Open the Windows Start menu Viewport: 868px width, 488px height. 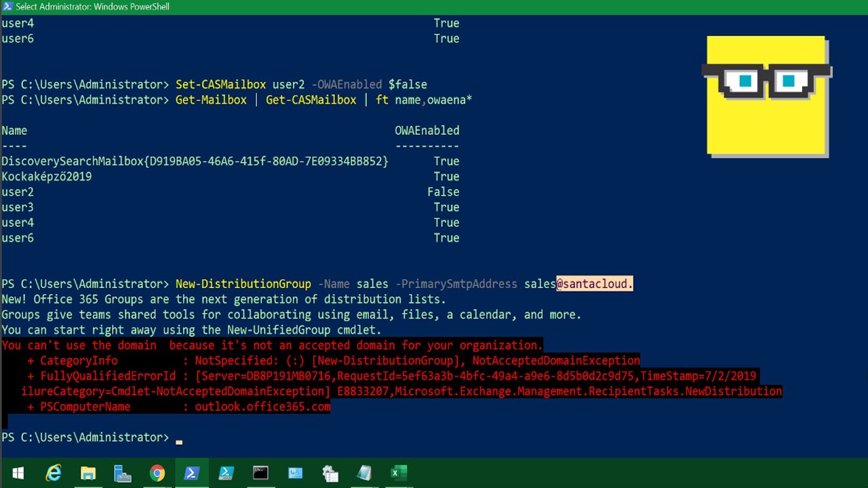tap(18, 473)
